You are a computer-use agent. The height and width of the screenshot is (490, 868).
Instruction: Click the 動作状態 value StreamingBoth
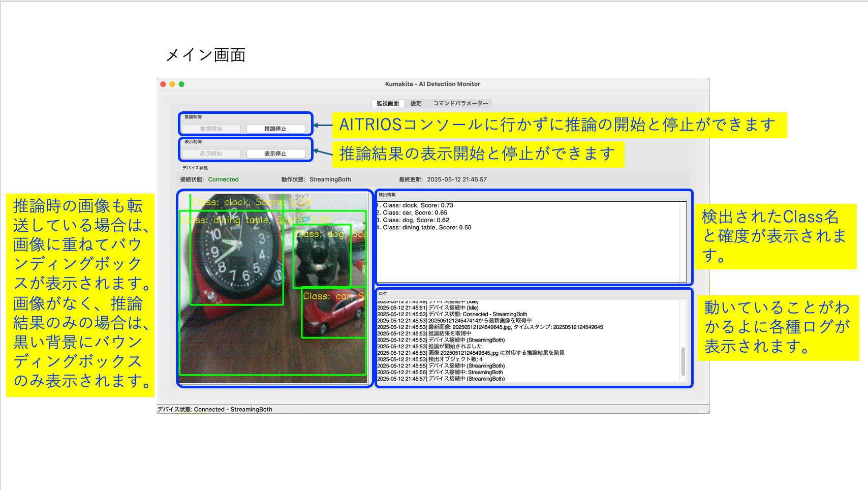click(x=330, y=179)
